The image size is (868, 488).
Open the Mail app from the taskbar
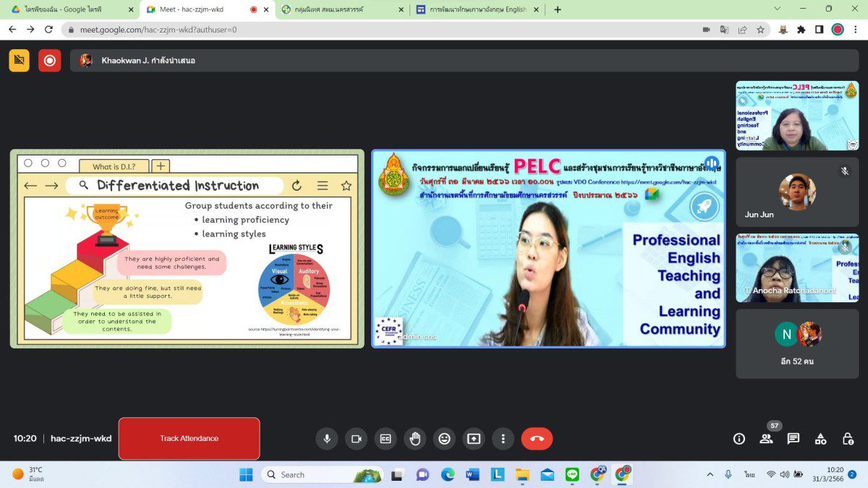pyautogui.click(x=548, y=474)
